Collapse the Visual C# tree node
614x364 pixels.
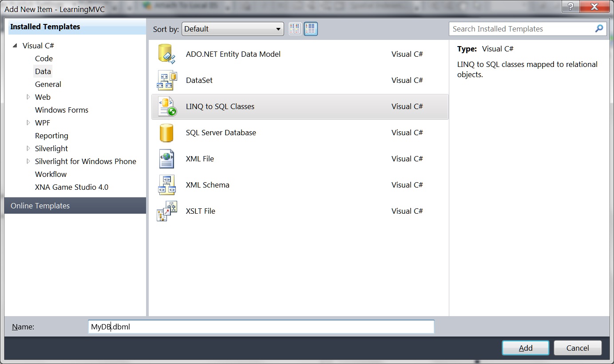click(x=16, y=46)
